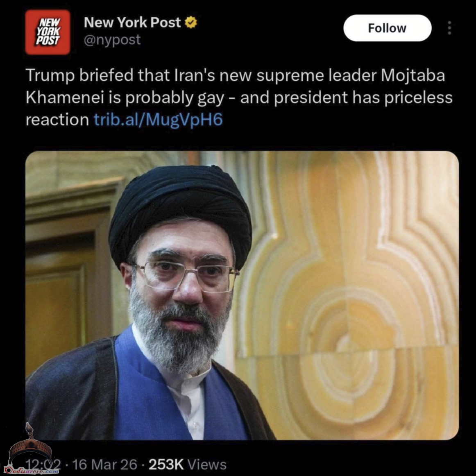The height and width of the screenshot is (476, 476).
Task: Click the black turban in the photo
Action: pyautogui.click(x=180, y=206)
